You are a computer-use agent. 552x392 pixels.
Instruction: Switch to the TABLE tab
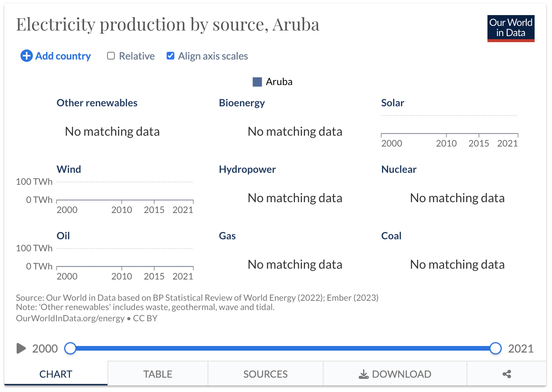point(158,374)
